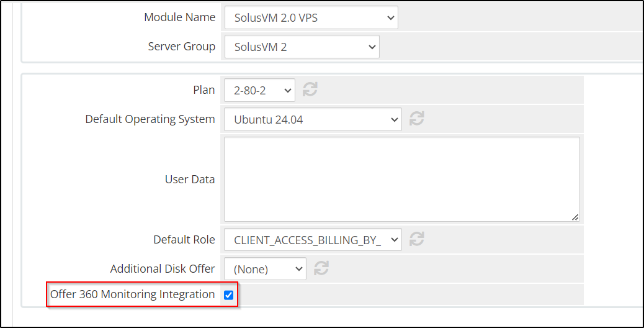Click the Server Group label text
Viewport: 644px width, 328px height.
click(182, 47)
